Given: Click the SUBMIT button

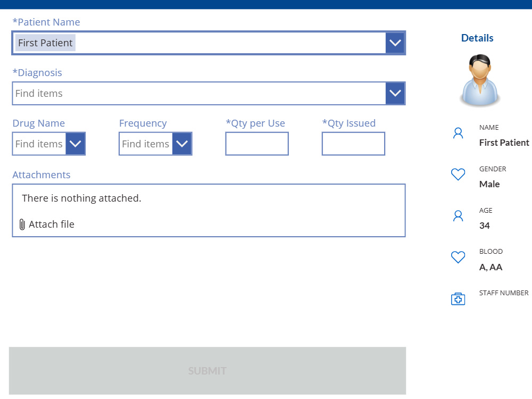Looking at the screenshot, I should (x=207, y=370).
